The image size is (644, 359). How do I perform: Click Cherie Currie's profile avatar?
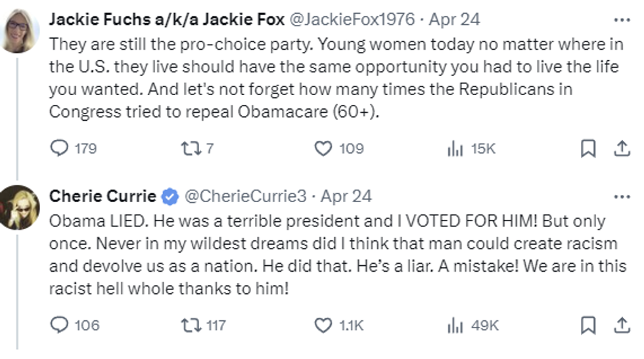click(20, 207)
